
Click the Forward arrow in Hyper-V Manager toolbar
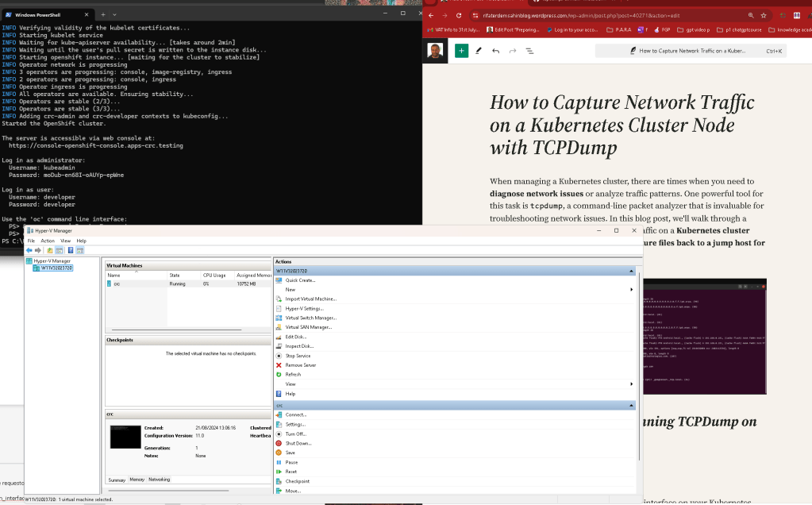click(38, 250)
